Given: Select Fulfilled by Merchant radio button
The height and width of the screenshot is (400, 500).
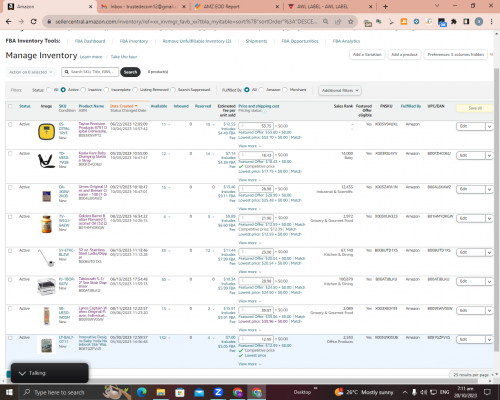Looking at the screenshot, I should coord(285,90).
